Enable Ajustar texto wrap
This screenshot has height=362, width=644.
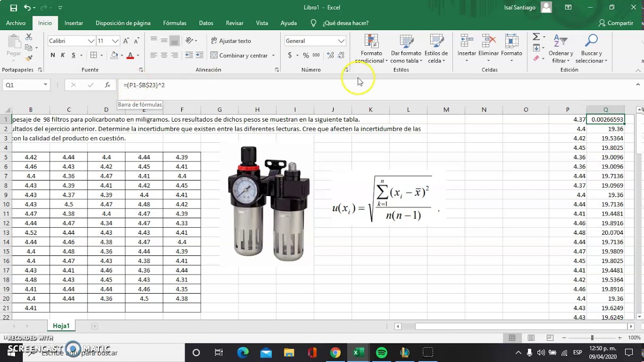230,41
